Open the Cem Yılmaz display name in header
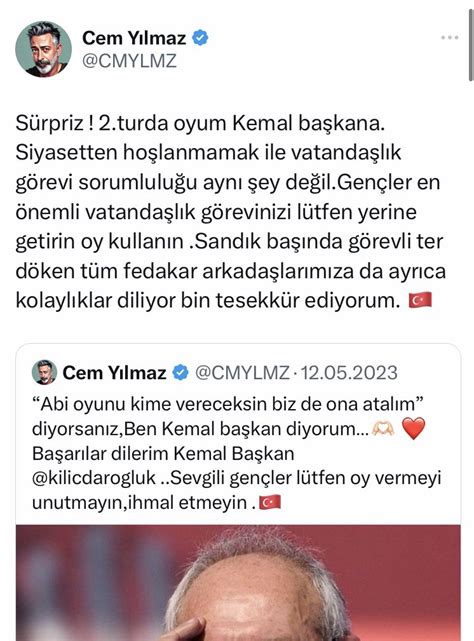Viewport: 474px width, 641px height. click(134, 38)
